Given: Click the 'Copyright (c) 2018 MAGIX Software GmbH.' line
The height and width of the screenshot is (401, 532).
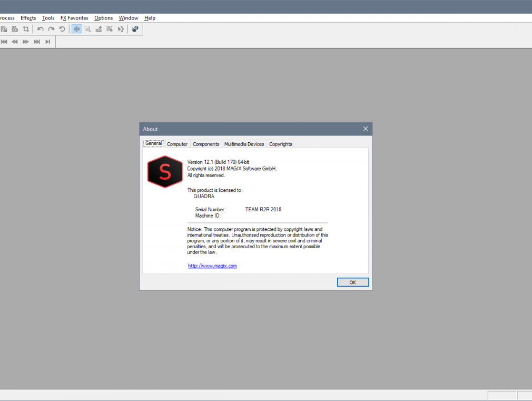Looking at the screenshot, I should pos(232,169).
